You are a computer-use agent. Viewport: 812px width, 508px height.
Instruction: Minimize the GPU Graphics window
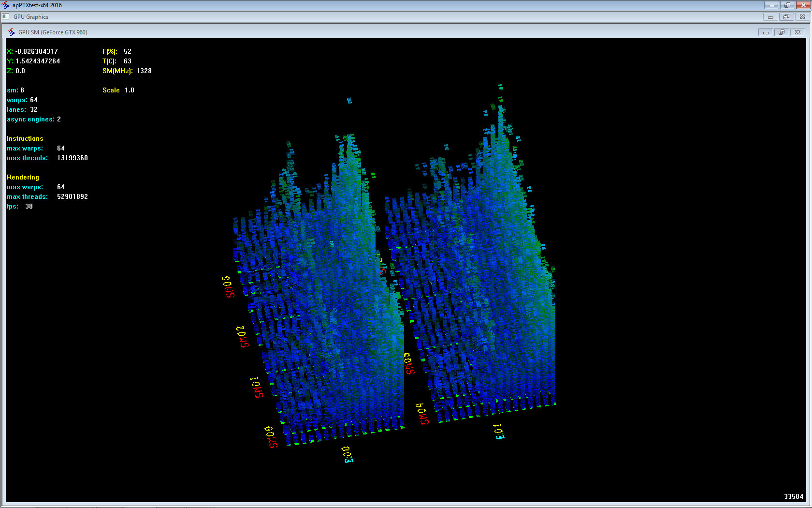coord(770,17)
